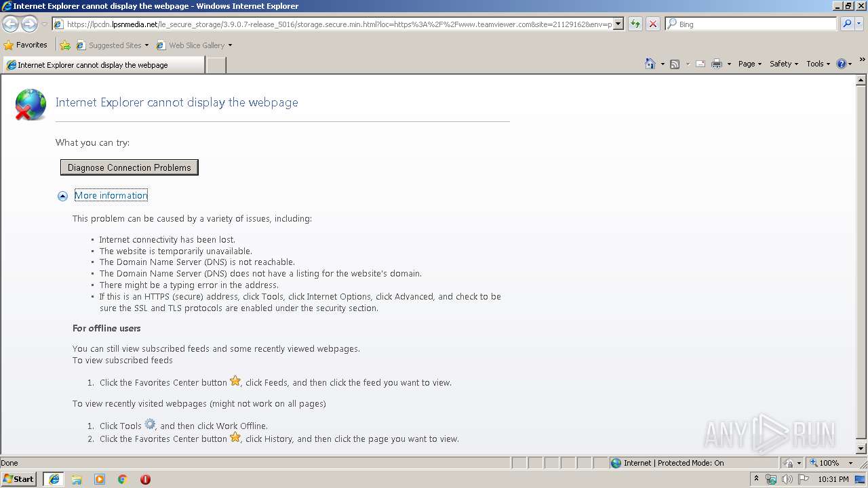Image resolution: width=868 pixels, height=488 pixels.
Task: Click the RSS Feeds icon
Action: pyautogui.click(x=675, y=64)
